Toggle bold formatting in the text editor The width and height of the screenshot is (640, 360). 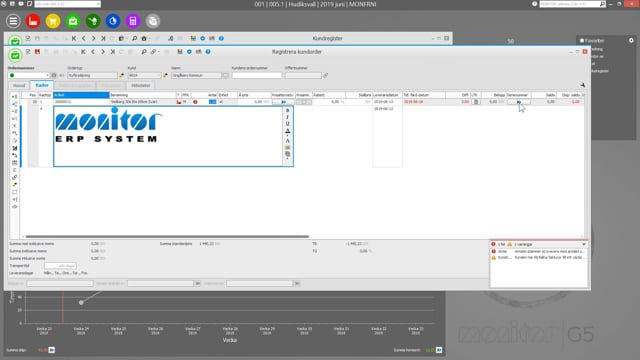[x=287, y=111]
